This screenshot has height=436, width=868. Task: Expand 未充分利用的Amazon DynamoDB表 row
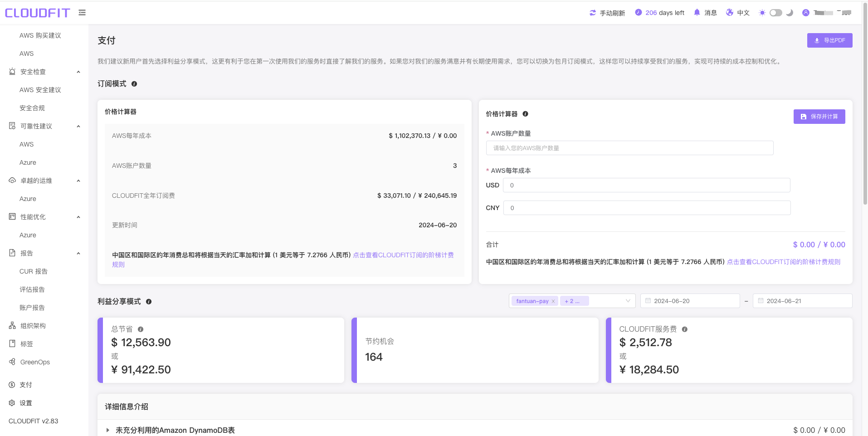point(107,430)
